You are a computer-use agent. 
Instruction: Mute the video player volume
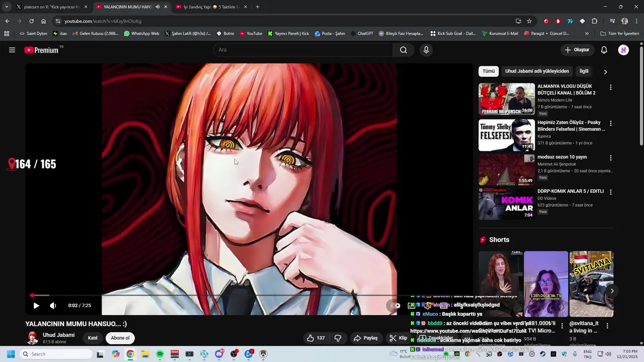53,305
